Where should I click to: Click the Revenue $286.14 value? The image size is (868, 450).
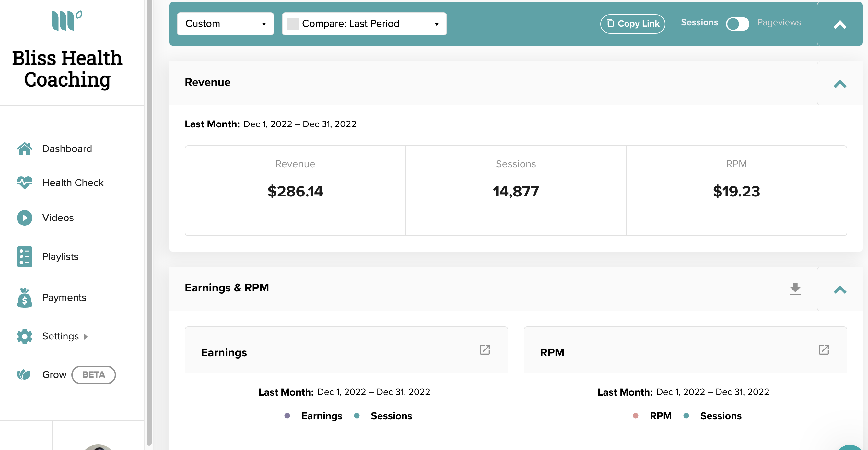tap(295, 192)
